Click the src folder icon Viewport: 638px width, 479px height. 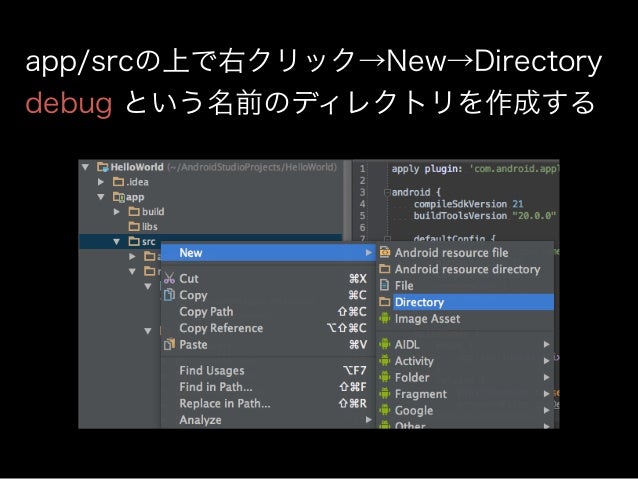click(134, 241)
